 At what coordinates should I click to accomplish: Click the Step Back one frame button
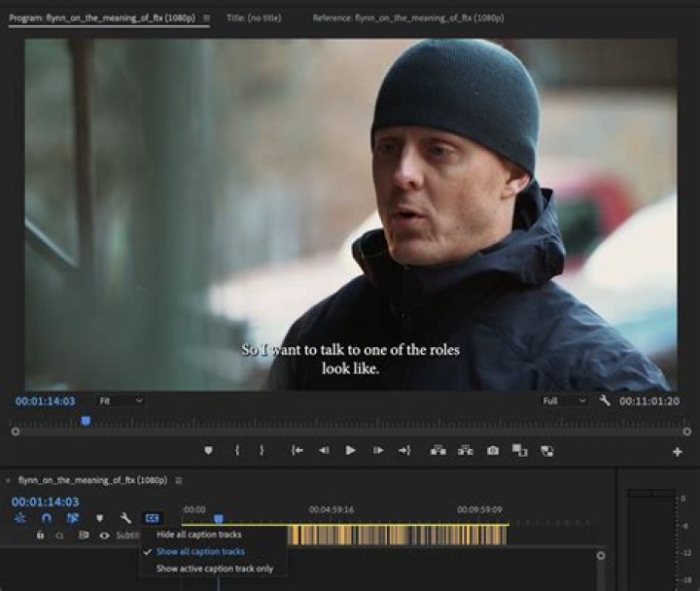point(324,450)
